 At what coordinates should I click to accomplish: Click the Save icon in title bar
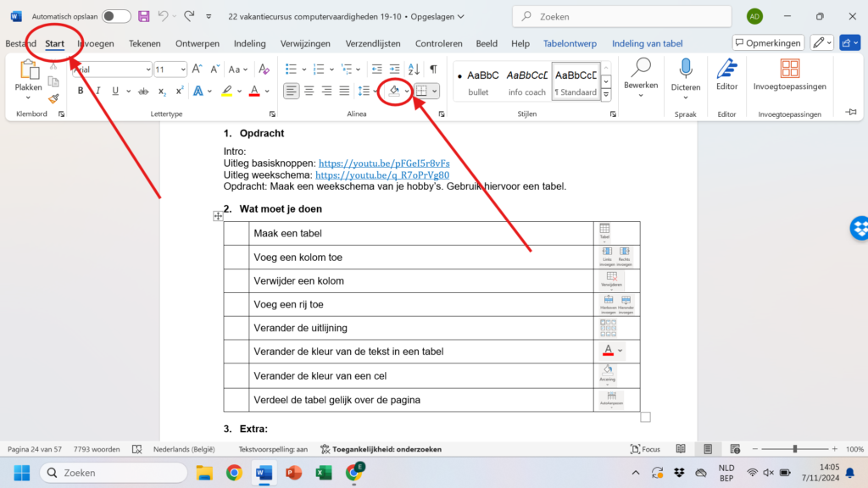tap(143, 16)
